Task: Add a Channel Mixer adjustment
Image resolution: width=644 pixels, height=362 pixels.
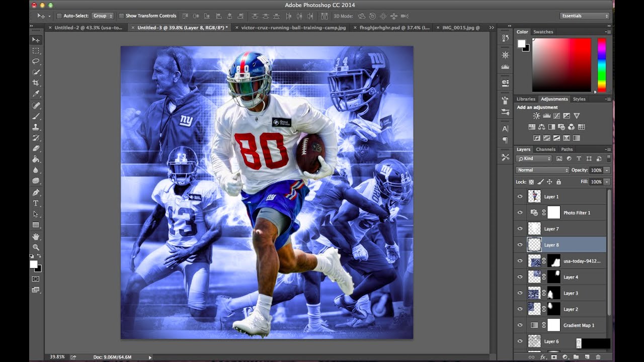Action: (572, 127)
